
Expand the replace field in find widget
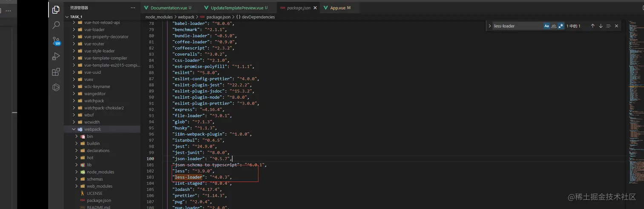coord(489,26)
